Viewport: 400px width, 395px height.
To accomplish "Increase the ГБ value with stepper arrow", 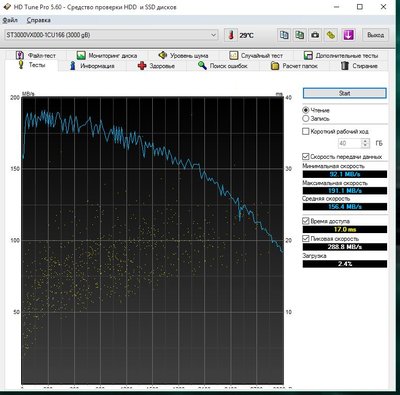I will (365, 141).
